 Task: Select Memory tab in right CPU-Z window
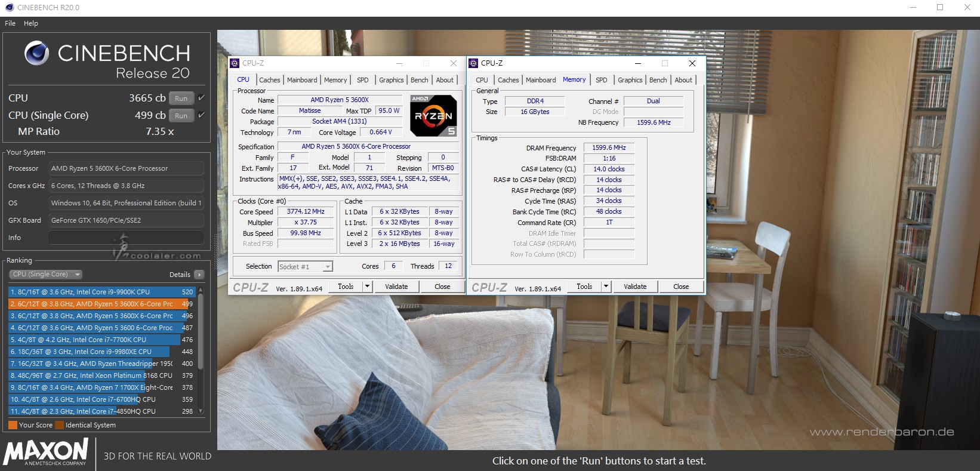point(574,79)
